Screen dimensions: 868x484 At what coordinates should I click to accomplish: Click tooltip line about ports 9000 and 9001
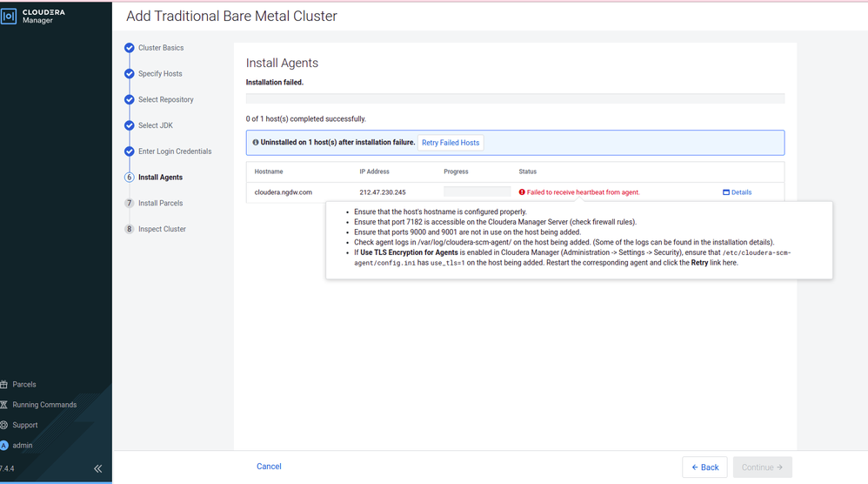tap(468, 232)
